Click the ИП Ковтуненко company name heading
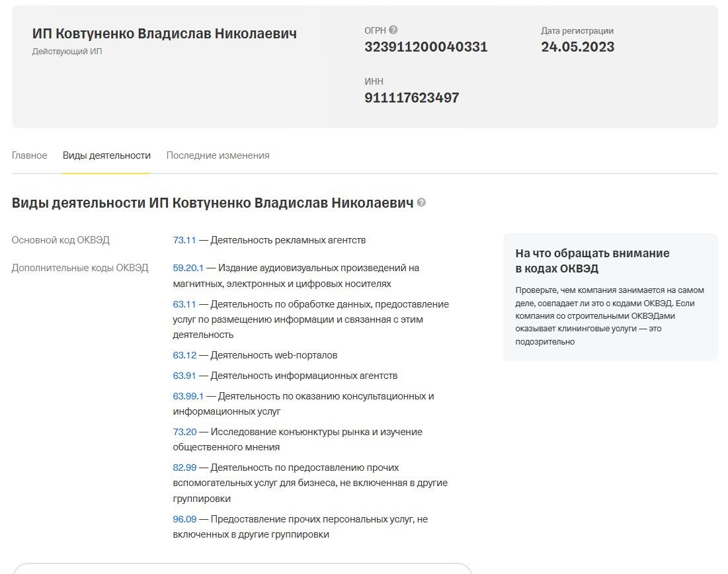Screen dimensions: 728x574 tap(165, 32)
